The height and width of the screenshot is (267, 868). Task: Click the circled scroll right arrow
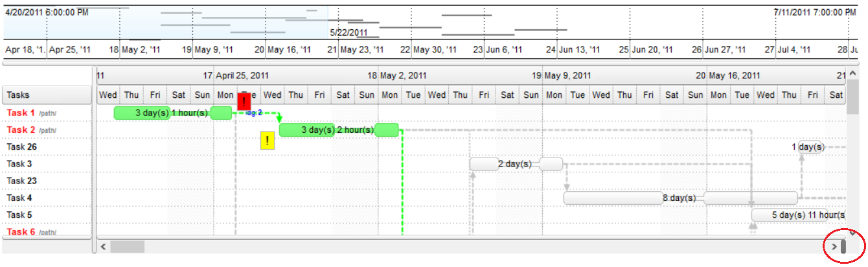tap(834, 246)
